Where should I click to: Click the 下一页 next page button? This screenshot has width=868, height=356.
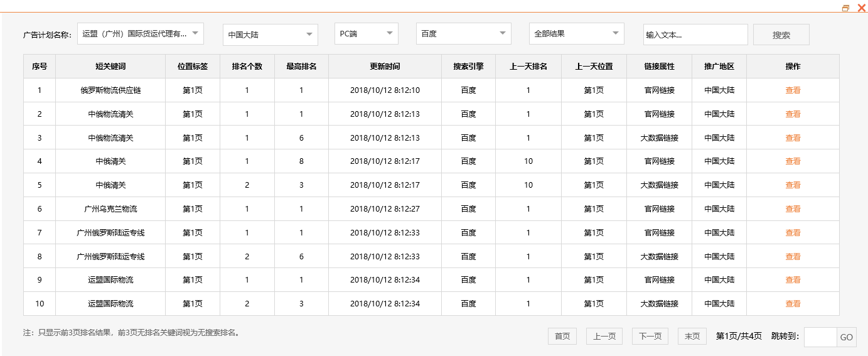pos(650,337)
